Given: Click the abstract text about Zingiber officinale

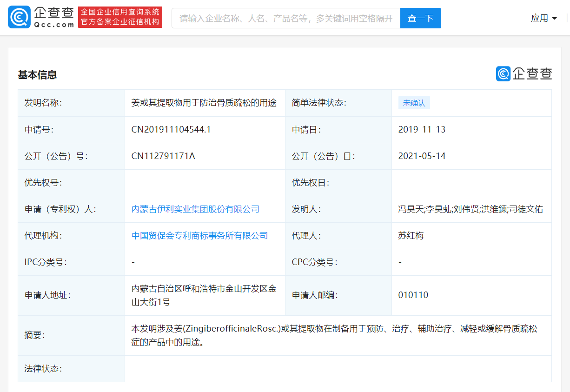Looking at the screenshot, I should tap(334, 335).
